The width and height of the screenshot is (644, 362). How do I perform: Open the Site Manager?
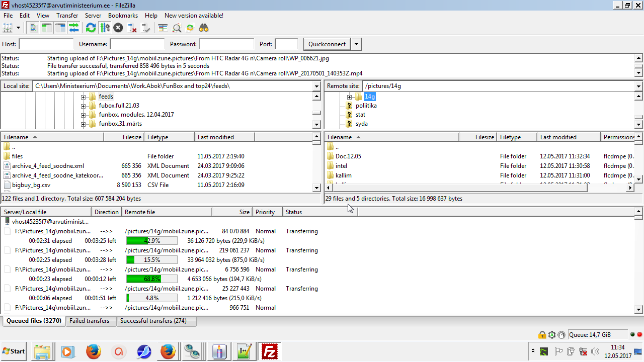[x=8, y=28]
